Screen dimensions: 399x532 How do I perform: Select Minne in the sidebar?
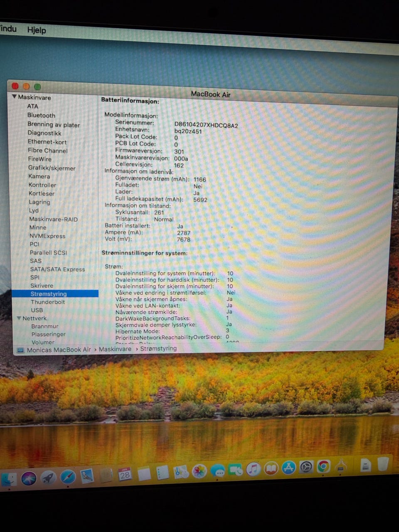[38, 227]
